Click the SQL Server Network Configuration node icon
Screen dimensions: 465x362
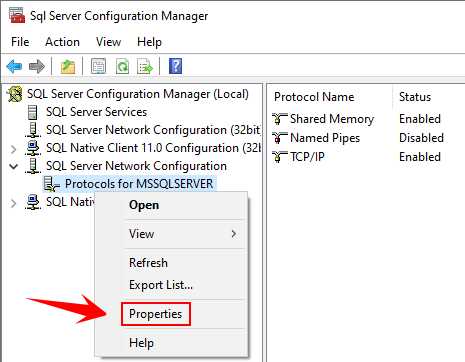[33, 166]
